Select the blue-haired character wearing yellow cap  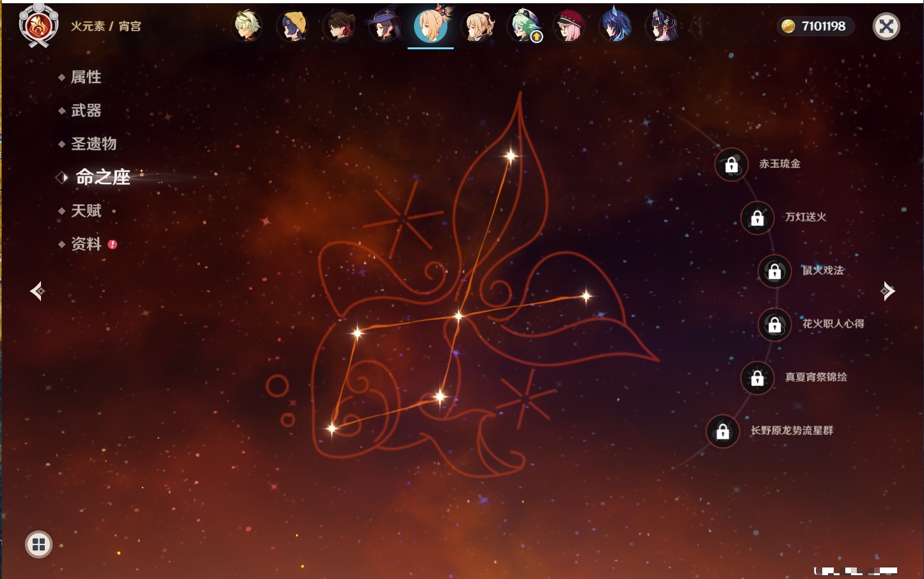point(293,26)
